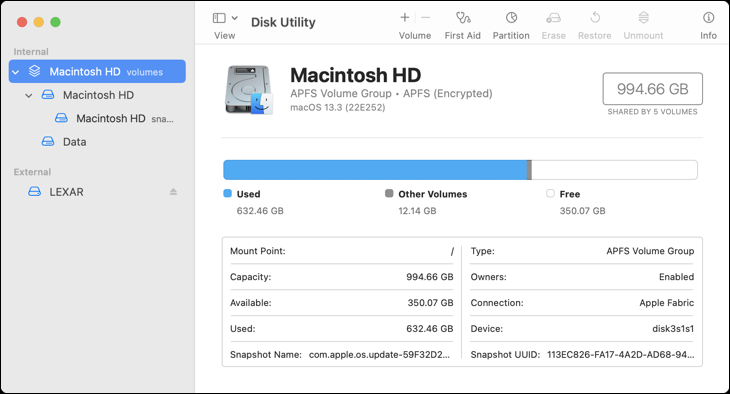Viewport: 730px width, 394px height.
Task: Click the large Macintosh HD drive image
Action: click(249, 90)
